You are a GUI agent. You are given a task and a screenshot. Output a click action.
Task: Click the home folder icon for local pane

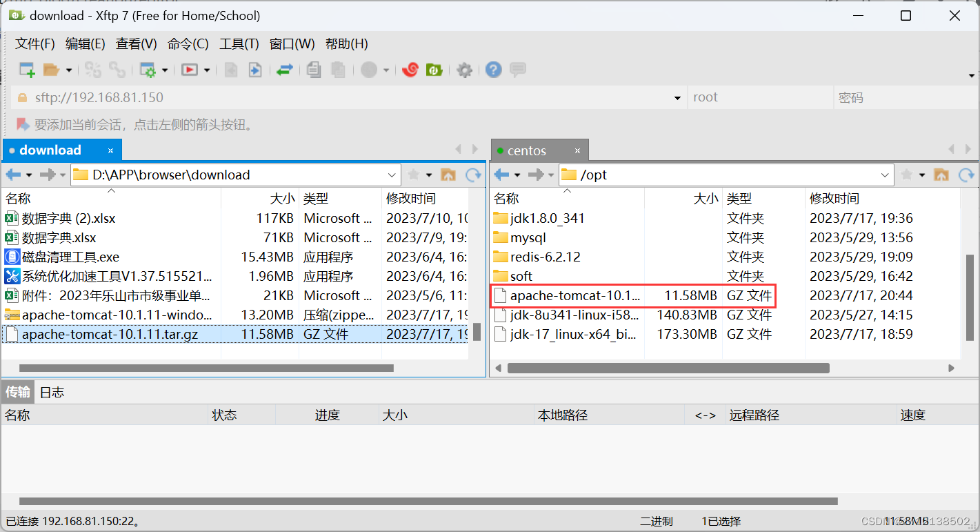point(449,175)
